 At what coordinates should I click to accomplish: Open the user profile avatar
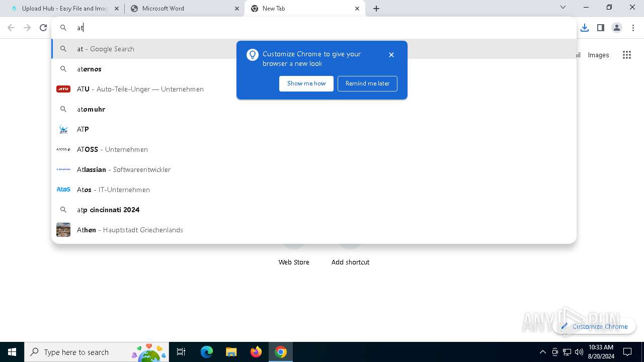coord(617,28)
